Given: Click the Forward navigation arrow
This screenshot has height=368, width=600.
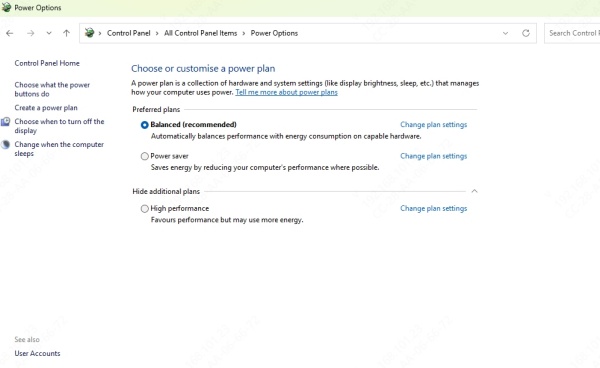Looking at the screenshot, I should pyautogui.click(x=31, y=33).
